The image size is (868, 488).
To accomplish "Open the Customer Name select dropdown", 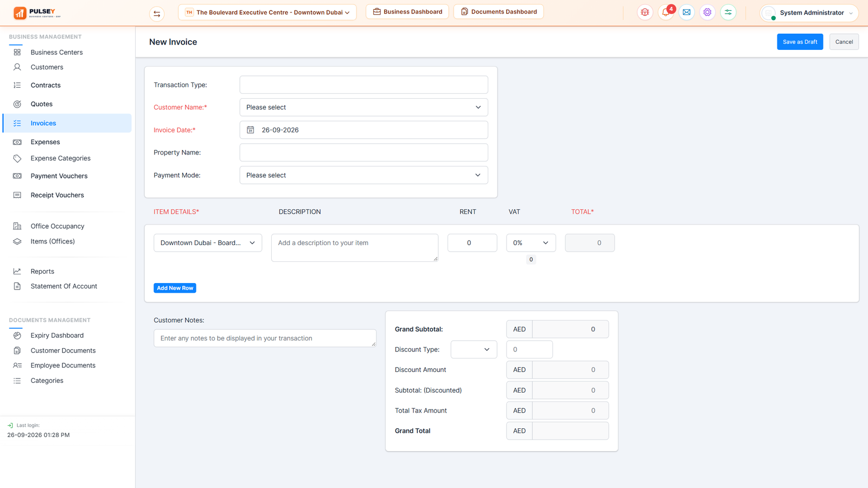I will coord(363,107).
